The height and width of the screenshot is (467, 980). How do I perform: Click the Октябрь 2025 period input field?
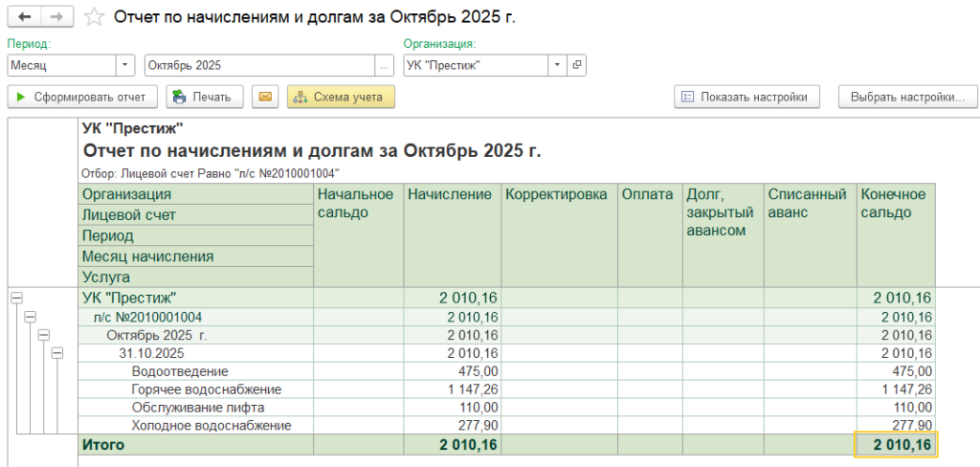click(258, 65)
